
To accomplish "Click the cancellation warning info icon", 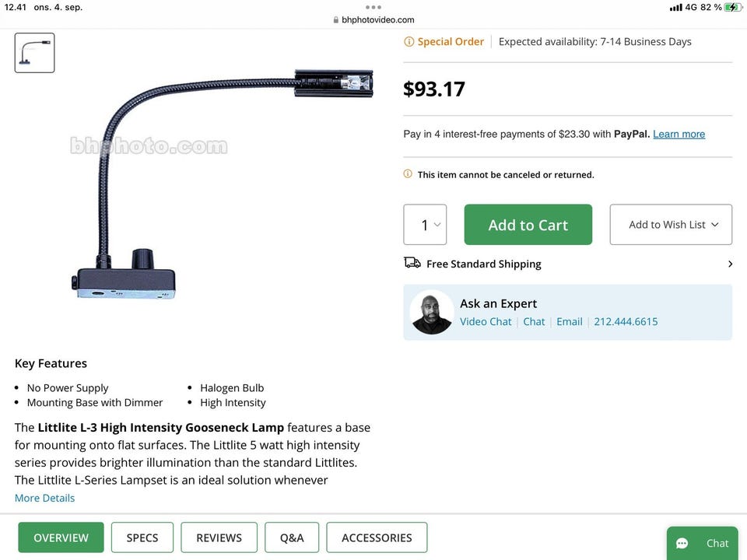I will (x=408, y=174).
